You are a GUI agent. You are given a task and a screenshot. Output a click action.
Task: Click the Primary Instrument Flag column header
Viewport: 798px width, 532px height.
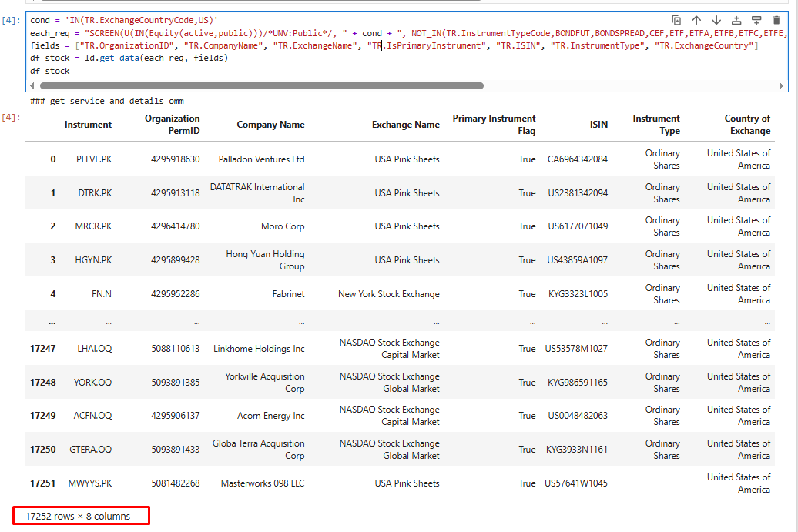click(x=495, y=125)
